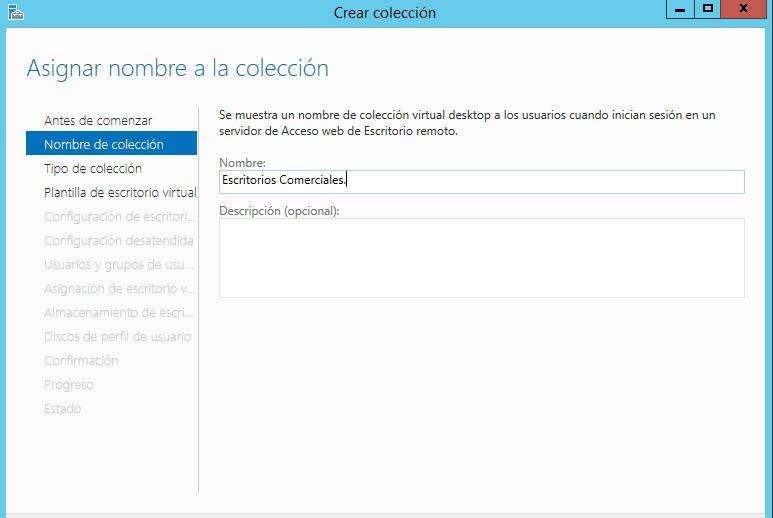This screenshot has height=518, width=773.
Task: Select the Asignación de escritorio v... step
Action: [119, 289]
